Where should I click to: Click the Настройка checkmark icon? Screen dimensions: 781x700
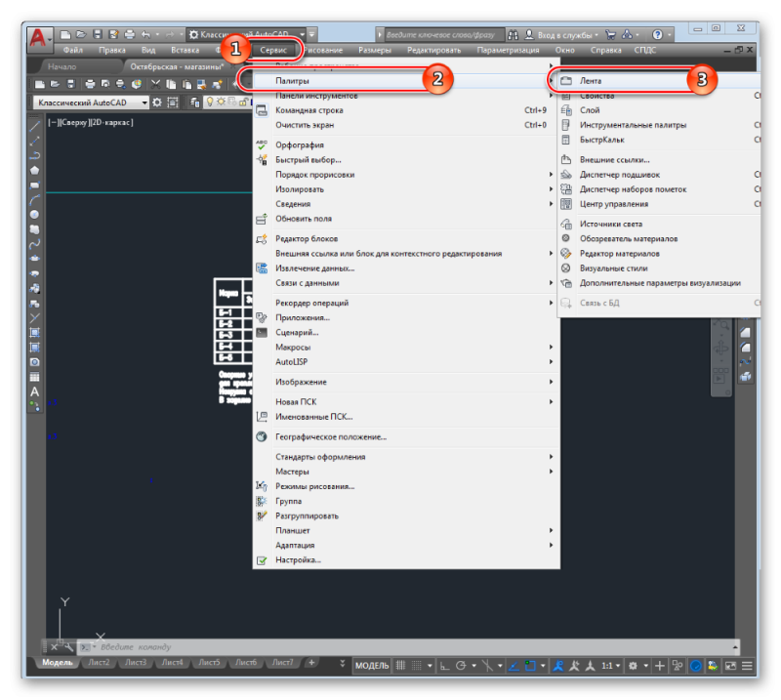tap(262, 560)
